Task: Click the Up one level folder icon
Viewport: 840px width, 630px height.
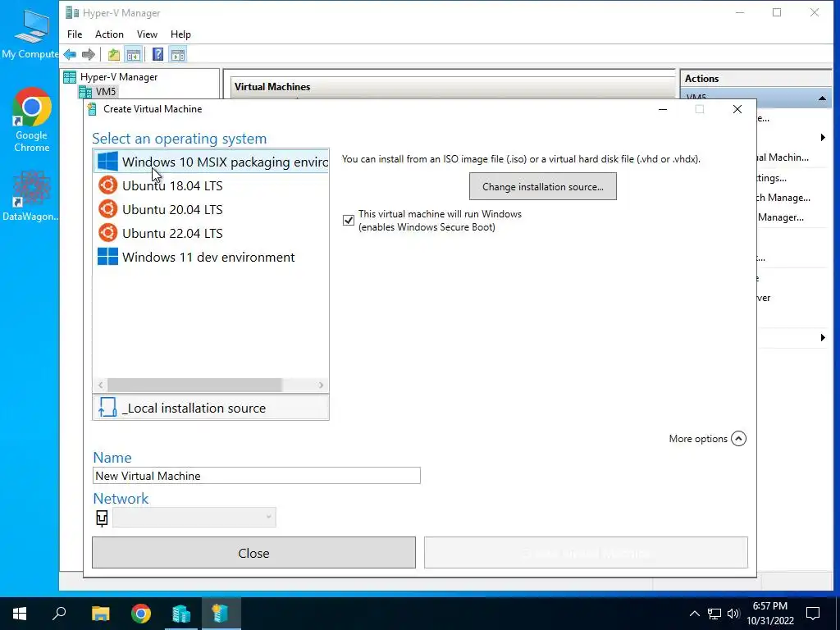Action: pos(113,55)
